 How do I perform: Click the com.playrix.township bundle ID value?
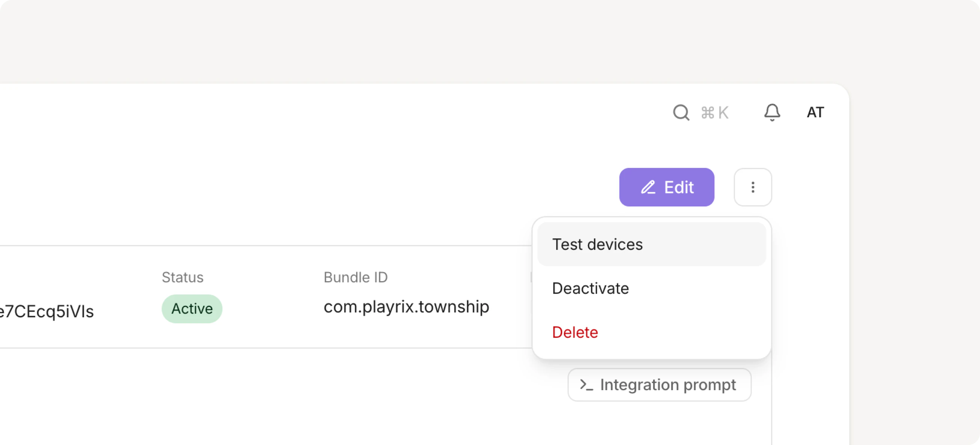coord(406,307)
